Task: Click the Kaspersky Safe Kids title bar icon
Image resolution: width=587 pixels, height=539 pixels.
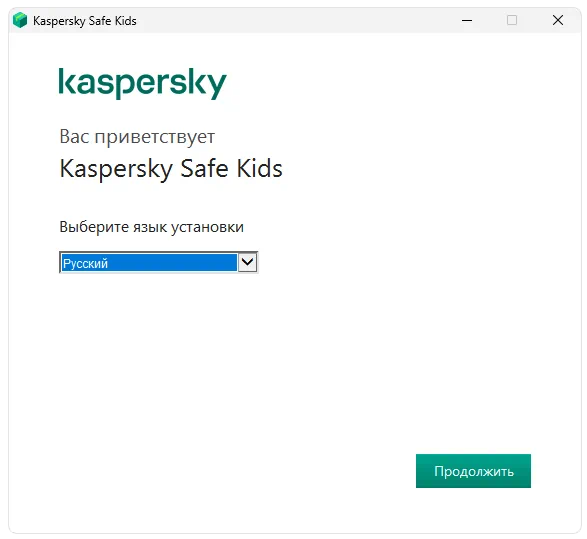Action: pyautogui.click(x=20, y=20)
